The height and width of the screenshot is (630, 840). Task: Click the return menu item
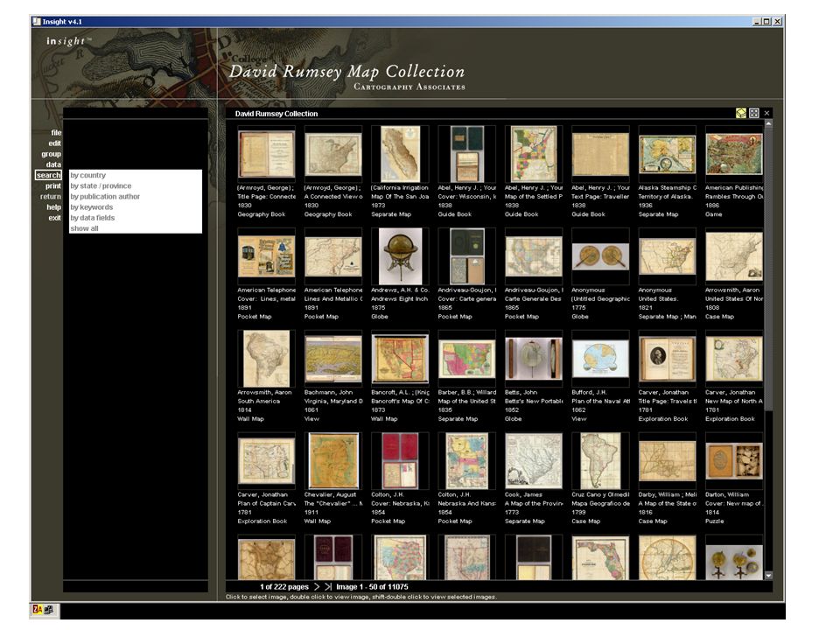51,197
